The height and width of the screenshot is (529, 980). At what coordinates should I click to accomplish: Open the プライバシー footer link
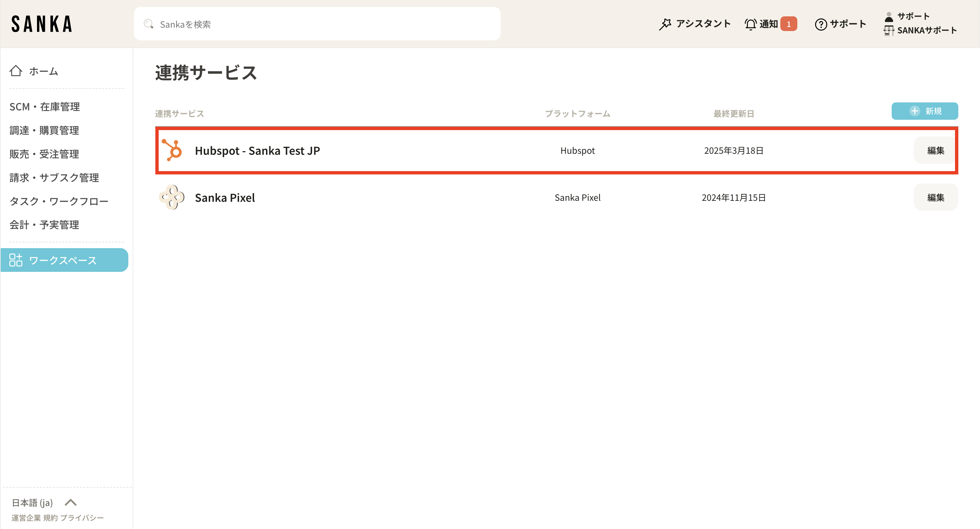pos(82,518)
